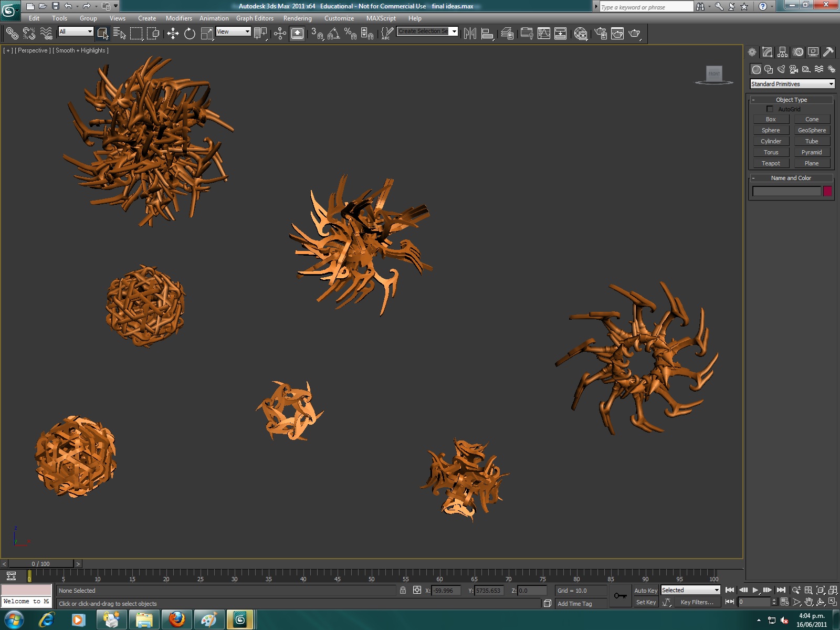This screenshot has width=840, height=630.
Task: Toggle the selection lock icon
Action: [403, 590]
